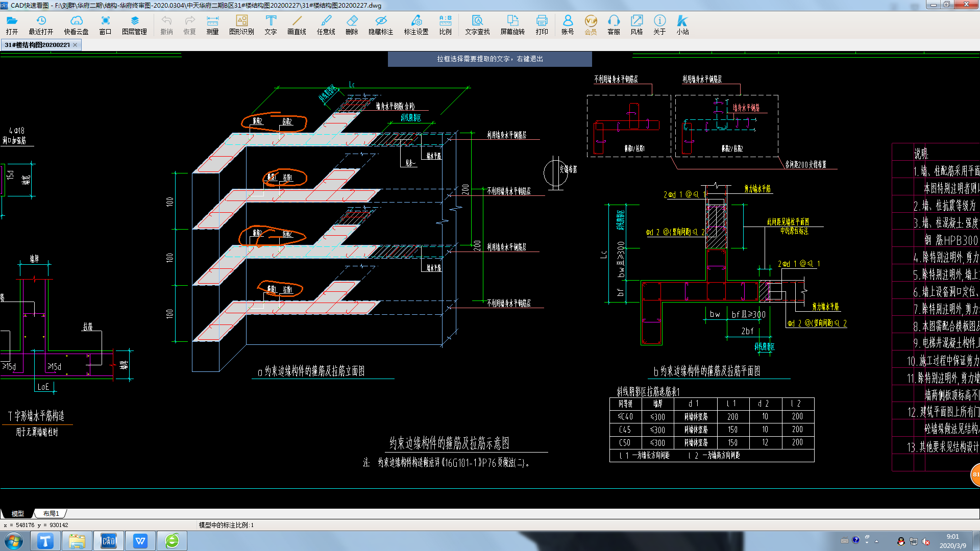The width and height of the screenshot is (980, 551).
Task: Select the 文字 text tool
Action: click(x=271, y=25)
